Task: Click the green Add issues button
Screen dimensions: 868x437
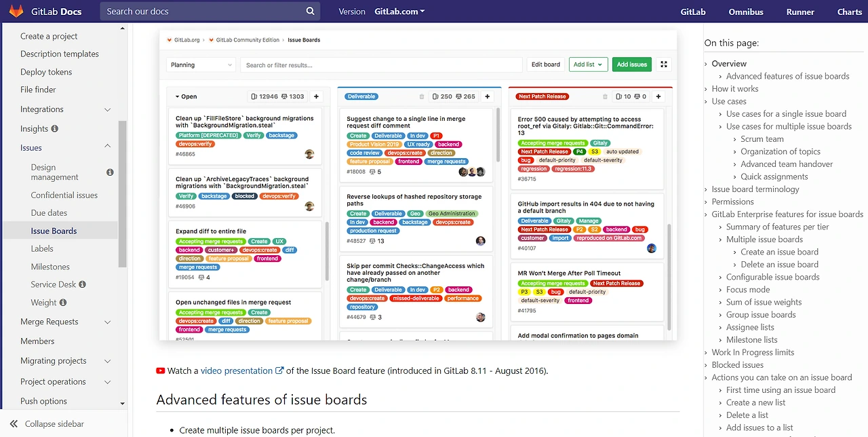Action: [631, 64]
